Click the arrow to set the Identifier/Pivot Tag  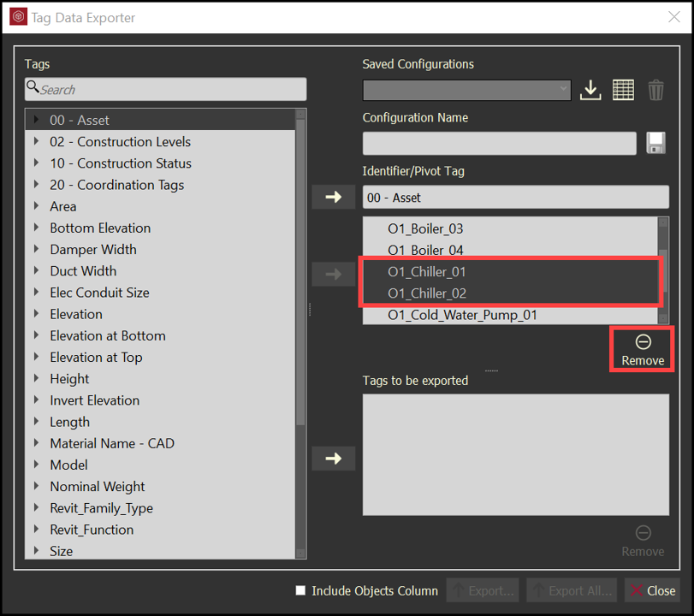coord(333,196)
